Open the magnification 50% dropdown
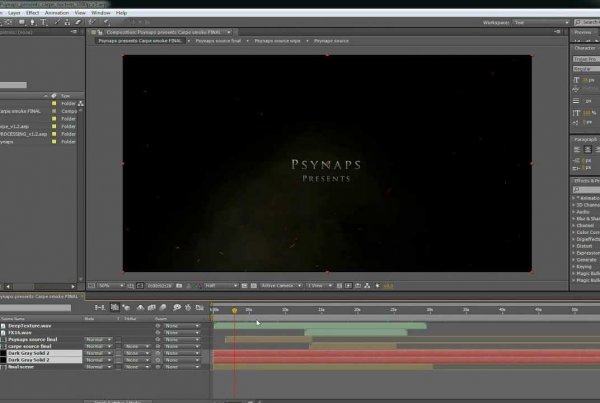 (x=111, y=286)
